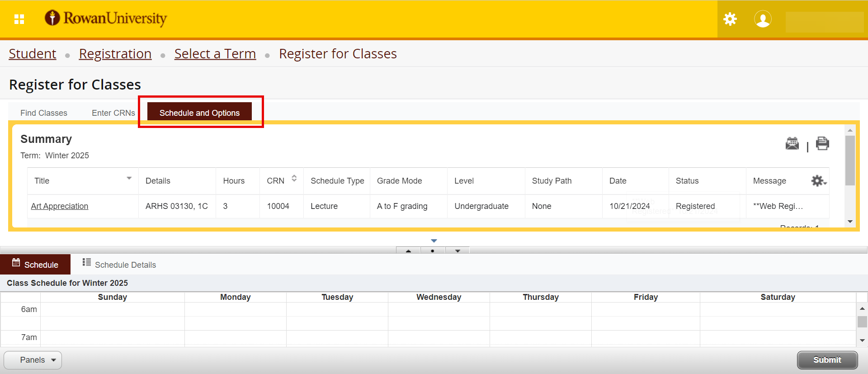Click the Submit button
The height and width of the screenshot is (374, 868).
click(x=827, y=360)
